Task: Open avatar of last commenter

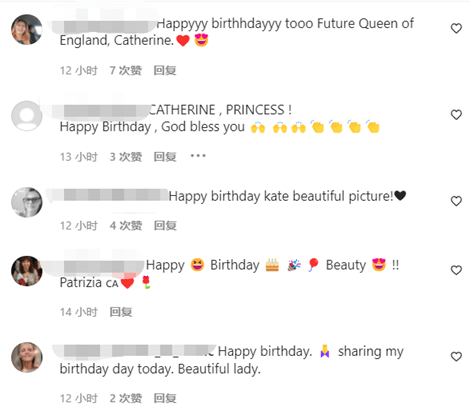Action: (x=27, y=357)
